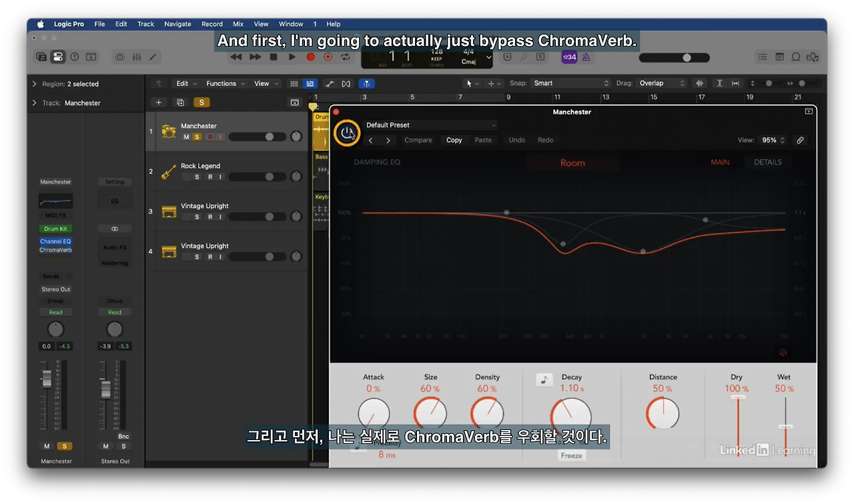Open Logic Pro menu in menu bar
This screenshot has width=854, height=504.
(x=69, y=24)
